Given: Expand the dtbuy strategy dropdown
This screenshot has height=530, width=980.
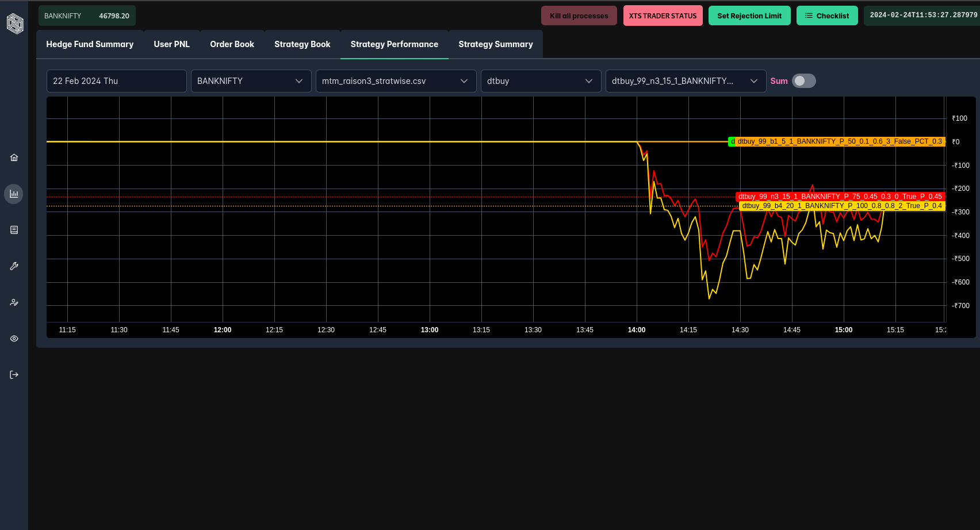Looking at the screenshot, I should (x=541, y=81).
